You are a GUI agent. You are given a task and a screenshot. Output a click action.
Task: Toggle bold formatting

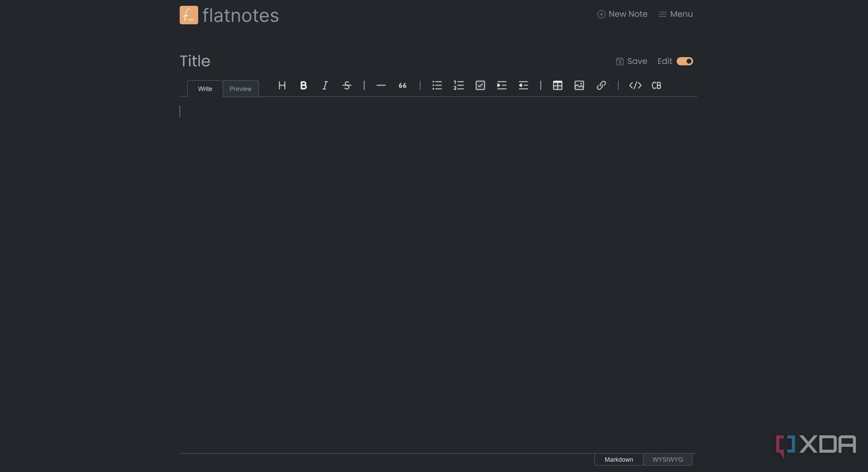point(303,85)
